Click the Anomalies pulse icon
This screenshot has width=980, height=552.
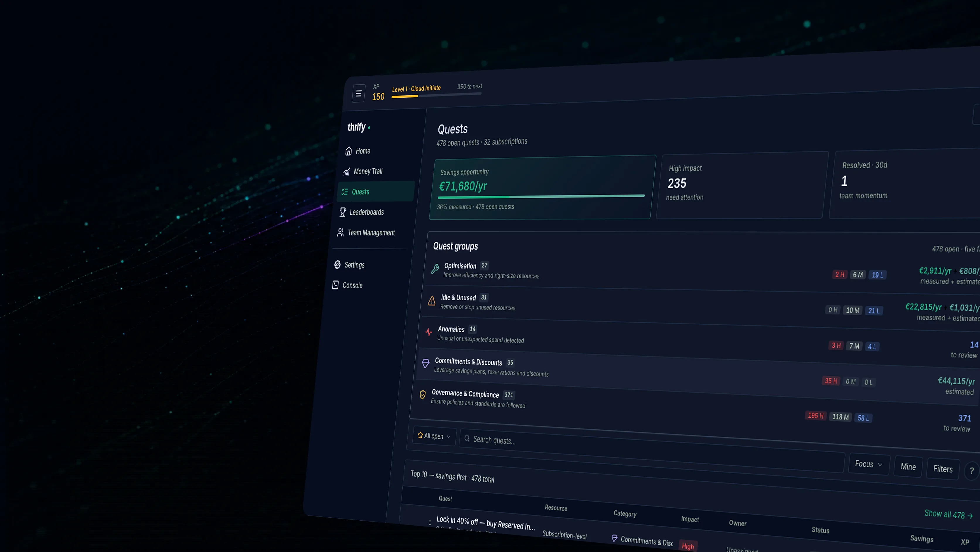429,332
